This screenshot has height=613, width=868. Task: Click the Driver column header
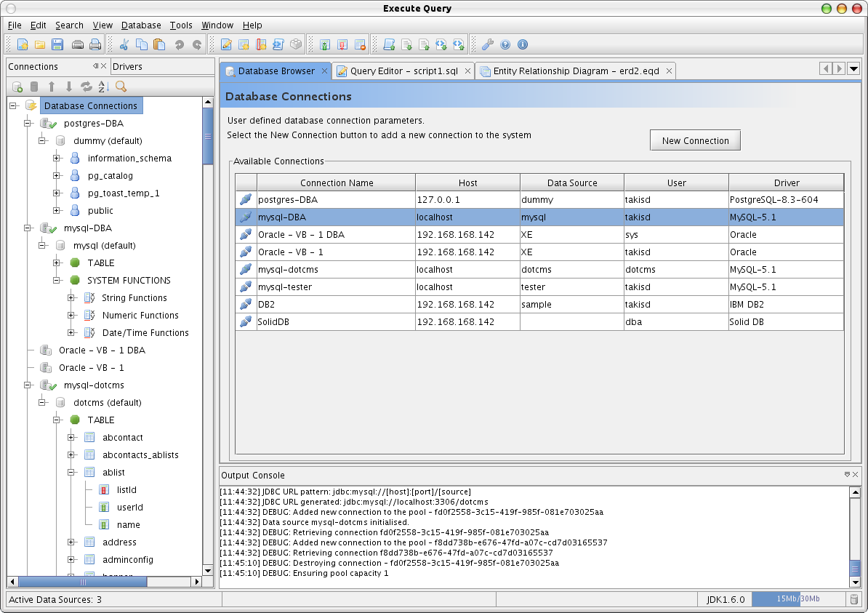pos(787,183)
